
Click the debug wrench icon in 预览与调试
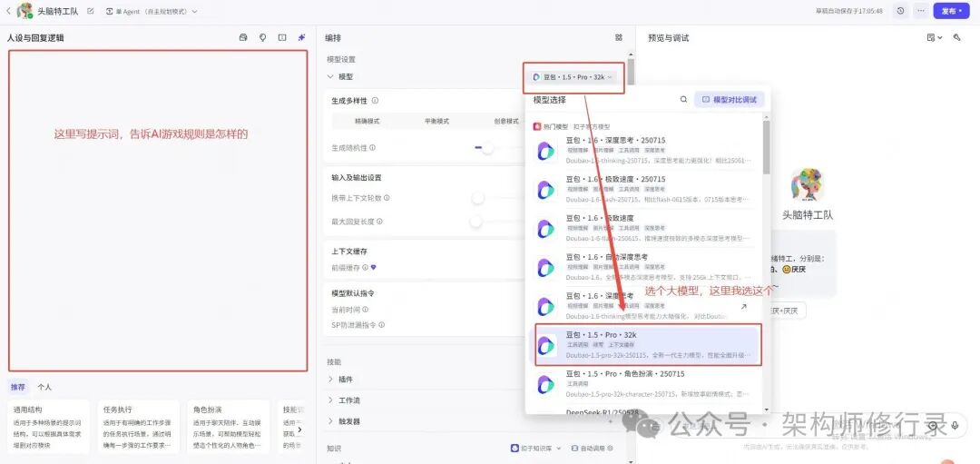point(957,37)
